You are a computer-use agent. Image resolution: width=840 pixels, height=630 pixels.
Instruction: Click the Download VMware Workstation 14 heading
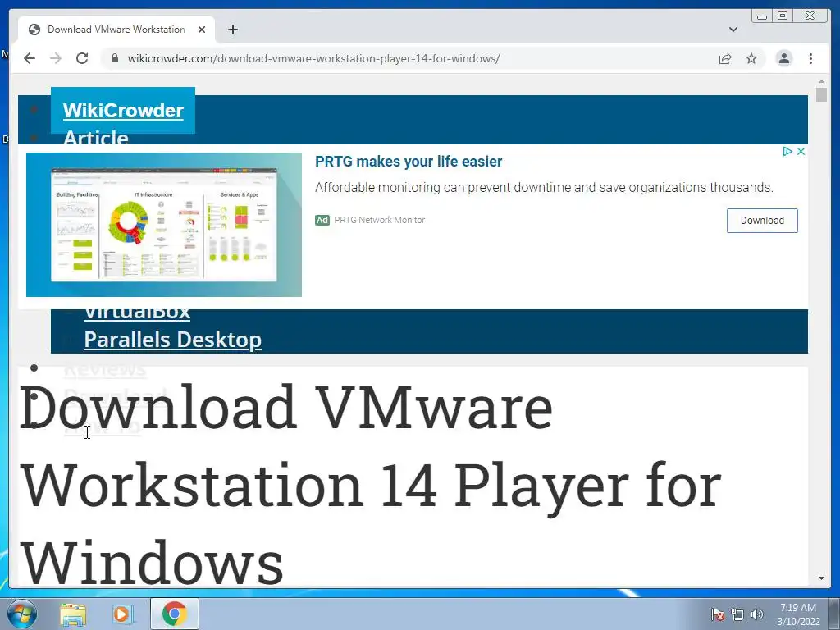[371, 486]
